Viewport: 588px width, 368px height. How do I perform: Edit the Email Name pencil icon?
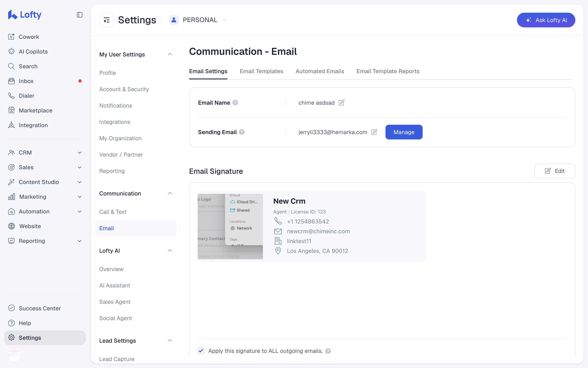click(341, 103)
